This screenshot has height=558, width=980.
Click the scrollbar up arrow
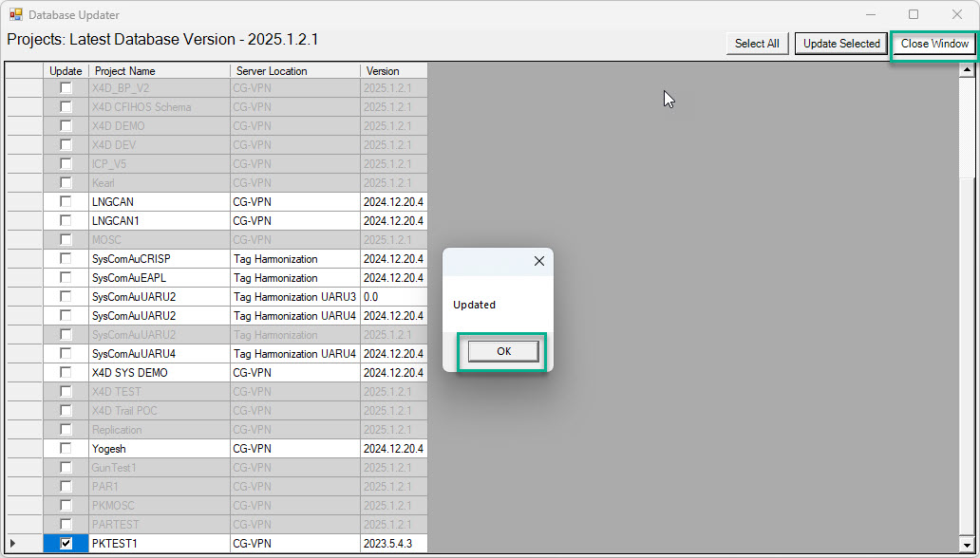tap(968, 70)
